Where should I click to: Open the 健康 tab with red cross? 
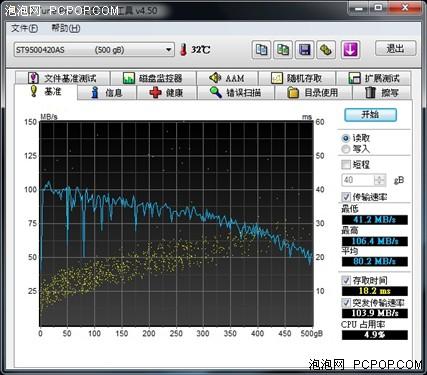[167, 92]
